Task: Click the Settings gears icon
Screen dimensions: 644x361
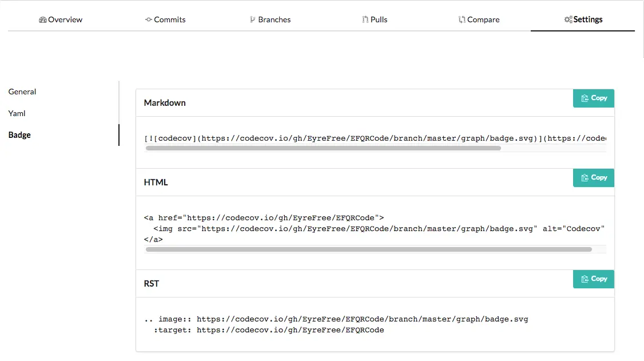Action: pyautogui.click(x=568, y=19)
